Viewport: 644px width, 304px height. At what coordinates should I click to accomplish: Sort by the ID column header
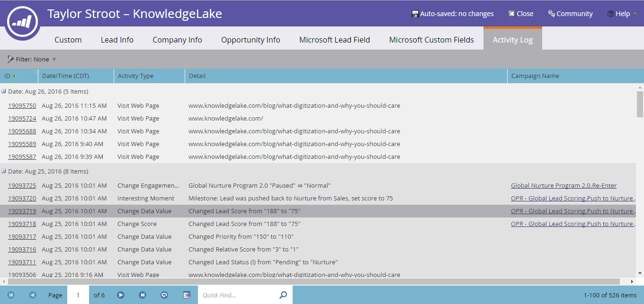19,76
